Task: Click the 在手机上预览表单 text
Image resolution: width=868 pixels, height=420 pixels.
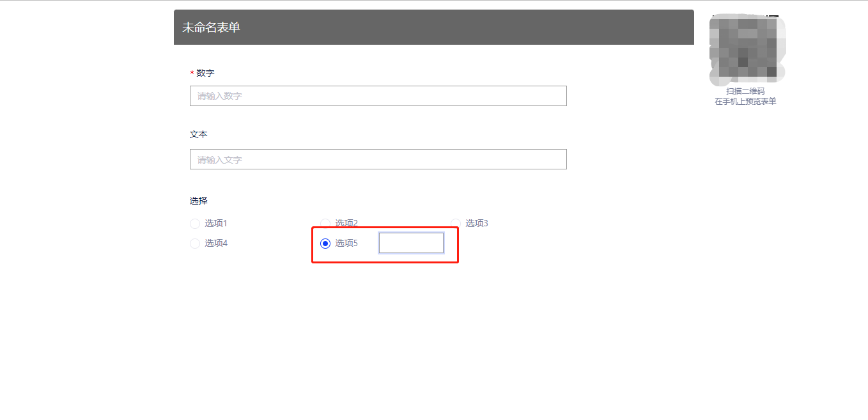Action: (745, 101)
